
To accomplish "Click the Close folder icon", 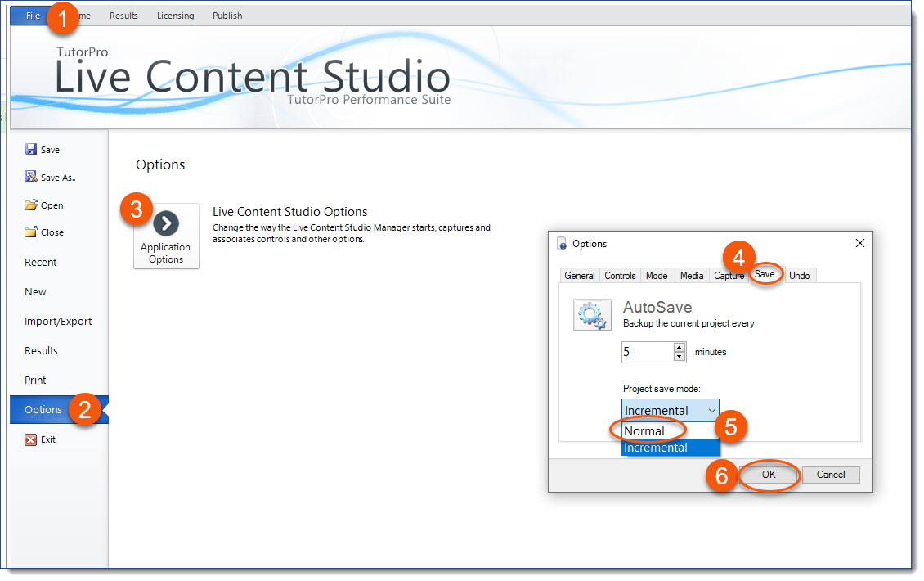I will point(30,232).
